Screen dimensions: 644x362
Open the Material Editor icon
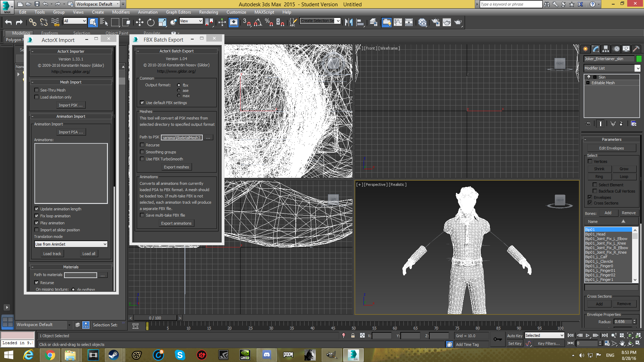pyautogui.click(x=422, y=22)
